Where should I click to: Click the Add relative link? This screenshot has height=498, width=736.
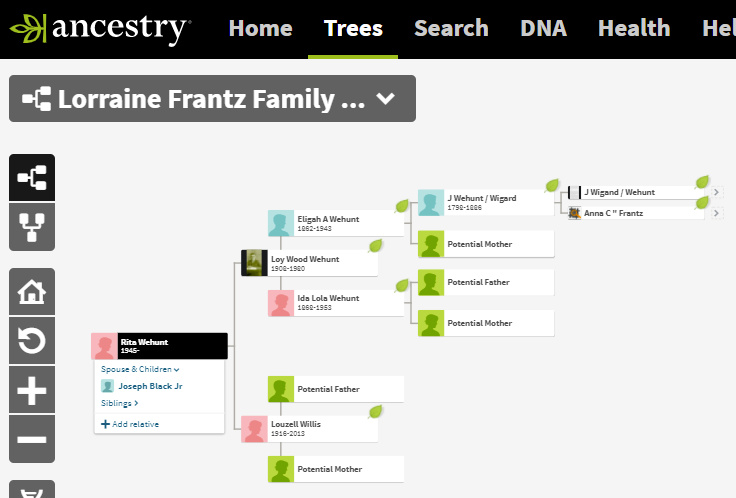(130, 424)
